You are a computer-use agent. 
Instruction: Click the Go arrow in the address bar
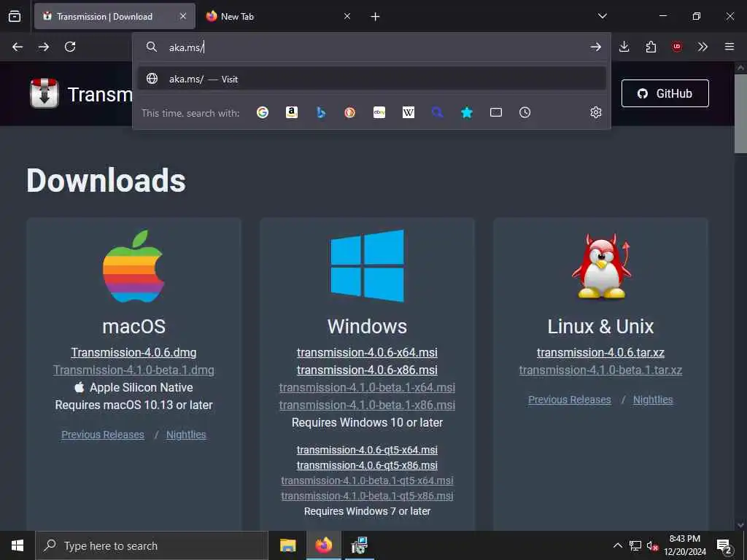coord(595,47)
